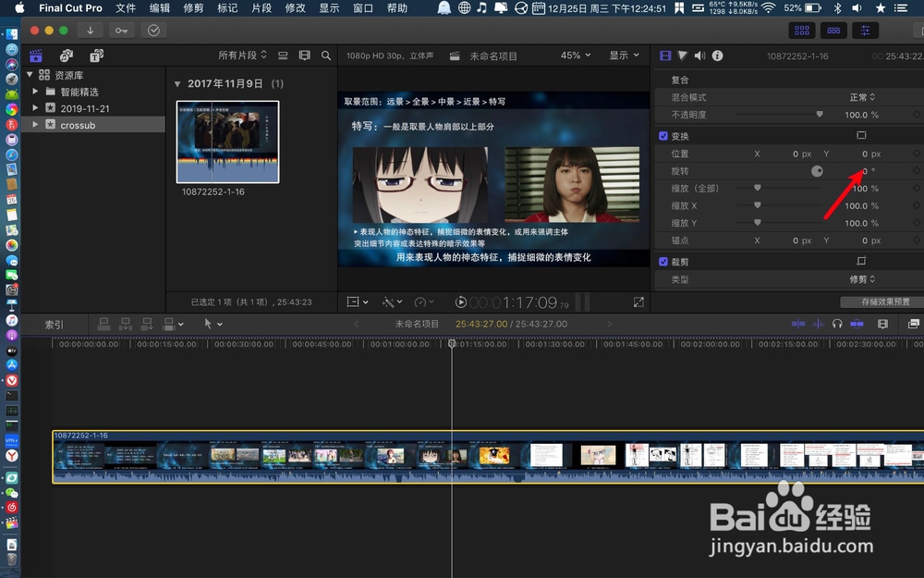924x578 pixels.
Task: Open the Color inspector triangle icon
Action: coord(683,55)
